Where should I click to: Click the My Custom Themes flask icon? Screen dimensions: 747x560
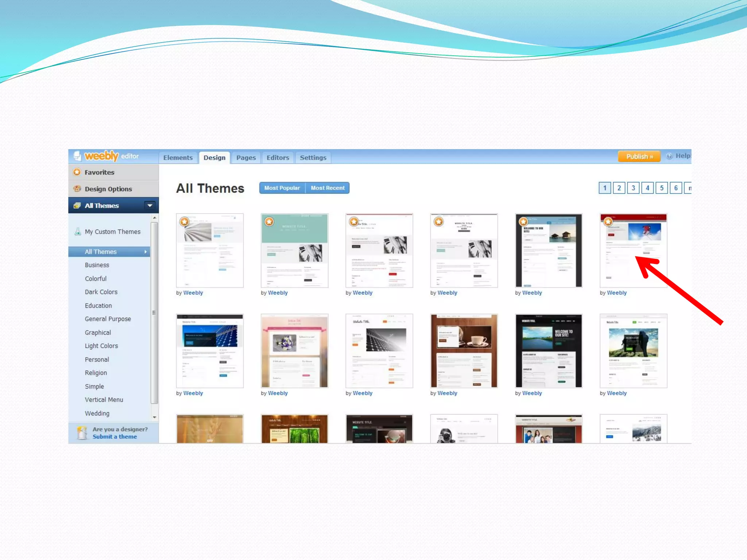(78, 232)
